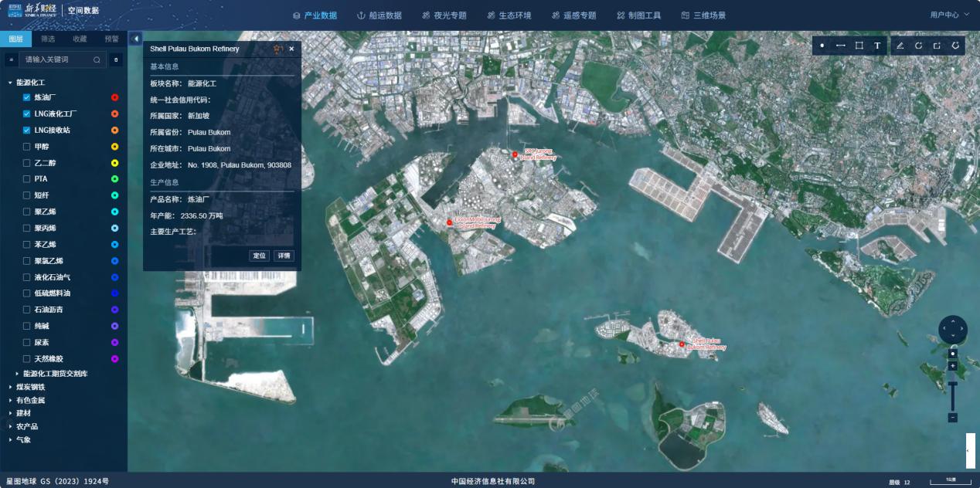
Task: Pan map right with compass arrow
Action: coord(962,330)
